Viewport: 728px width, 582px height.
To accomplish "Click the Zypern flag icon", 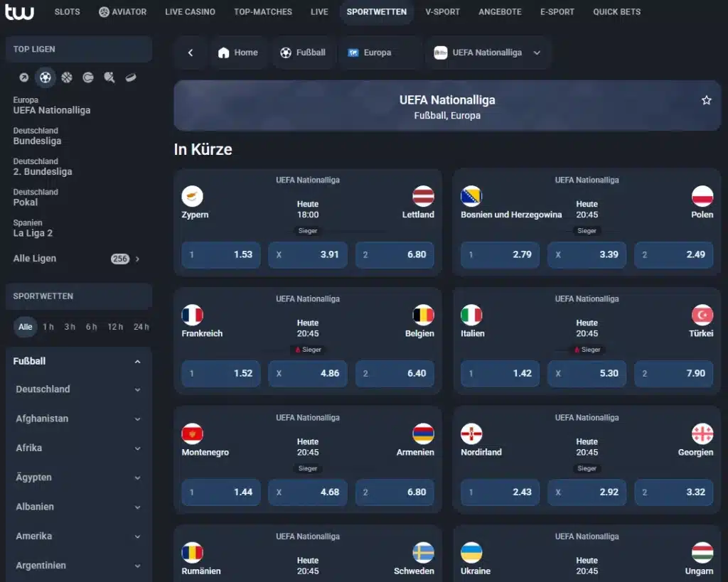I will point(192,196).
